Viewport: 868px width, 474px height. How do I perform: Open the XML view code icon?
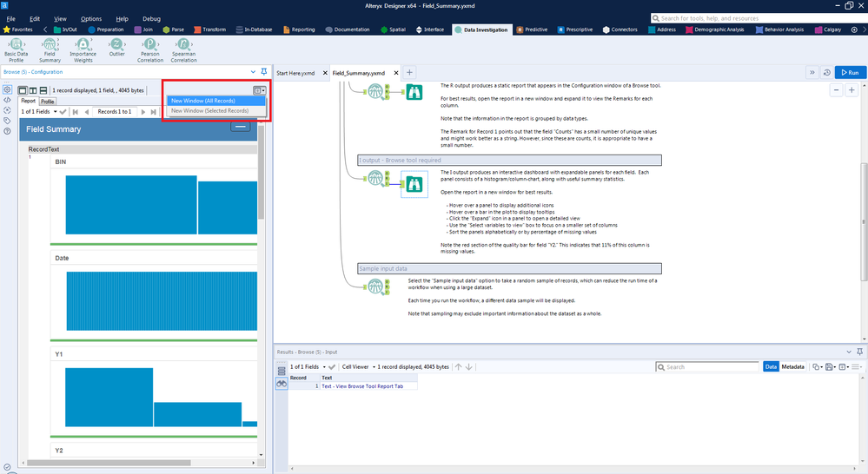(7, 100)
